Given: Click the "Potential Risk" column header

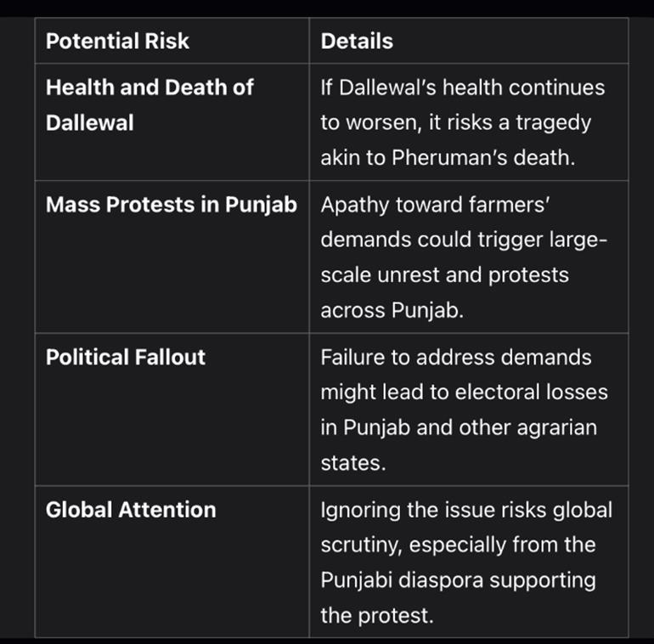Looking at the screenshot, I should tap(117, 41).
